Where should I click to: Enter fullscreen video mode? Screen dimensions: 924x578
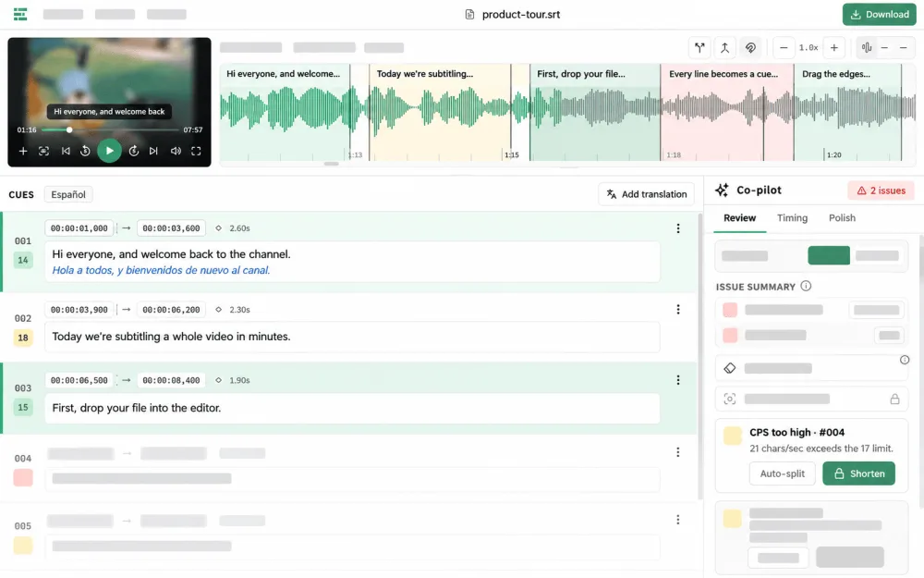point(196,151)
